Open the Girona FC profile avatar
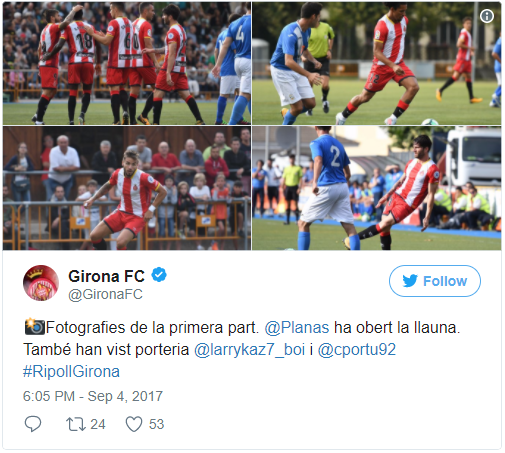Viewport: 505px width, 453px height. pos(41,283)
